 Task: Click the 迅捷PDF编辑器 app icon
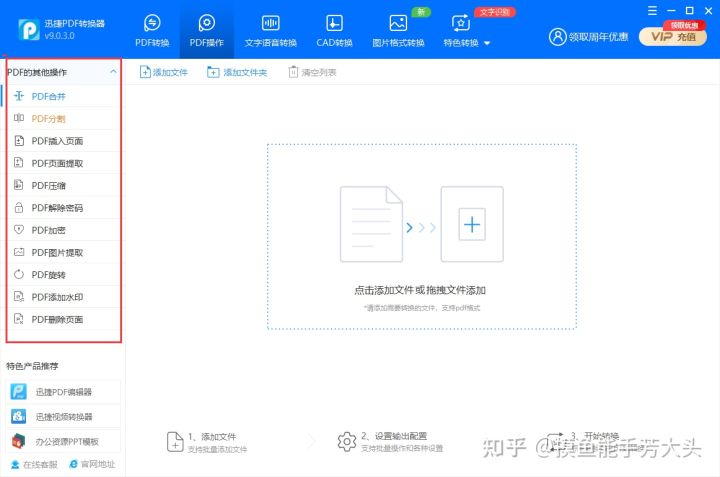19,392
